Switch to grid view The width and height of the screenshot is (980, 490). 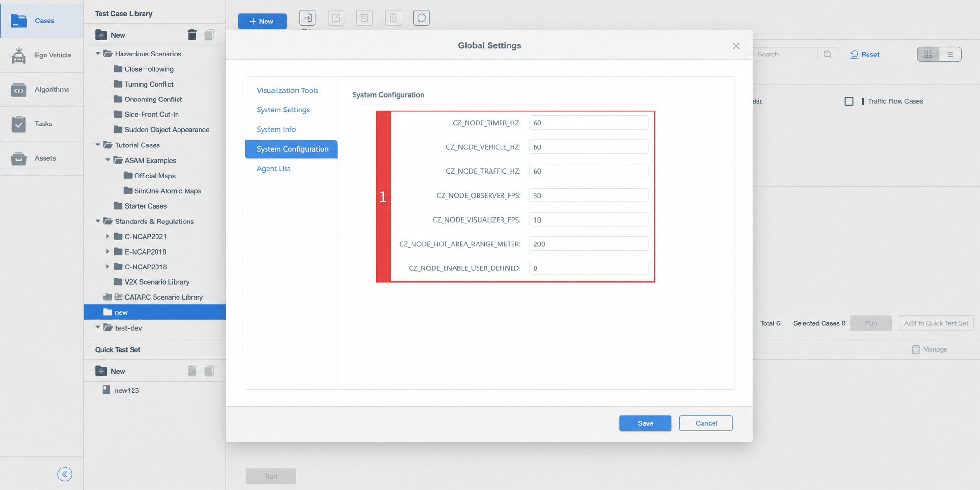[x=928, y=55]
